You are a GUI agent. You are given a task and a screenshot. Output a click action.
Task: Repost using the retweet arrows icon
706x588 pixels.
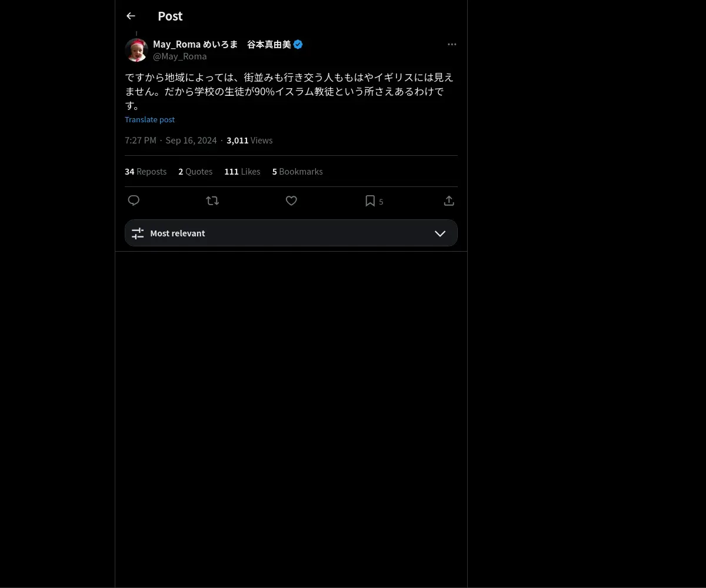212,201
